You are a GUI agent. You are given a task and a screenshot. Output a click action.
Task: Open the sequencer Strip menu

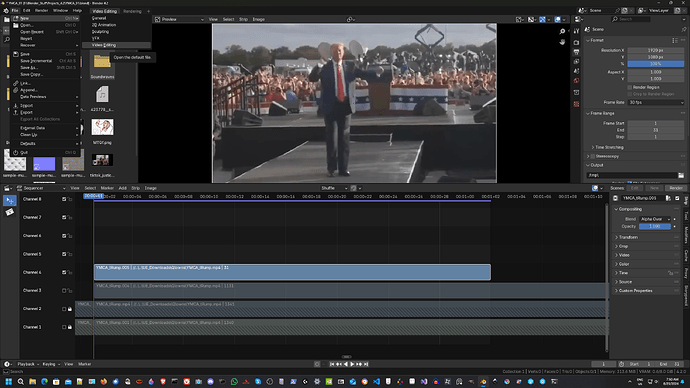coord(136,188)
